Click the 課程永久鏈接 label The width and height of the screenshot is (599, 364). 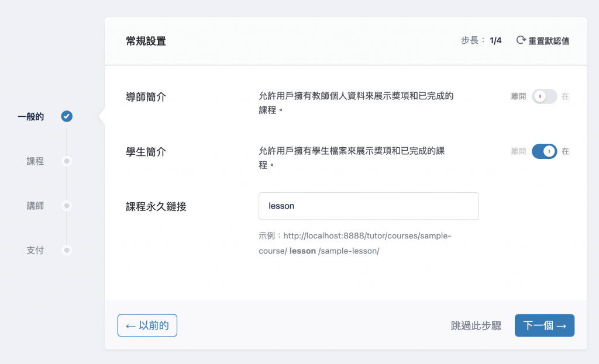point(156,207)
